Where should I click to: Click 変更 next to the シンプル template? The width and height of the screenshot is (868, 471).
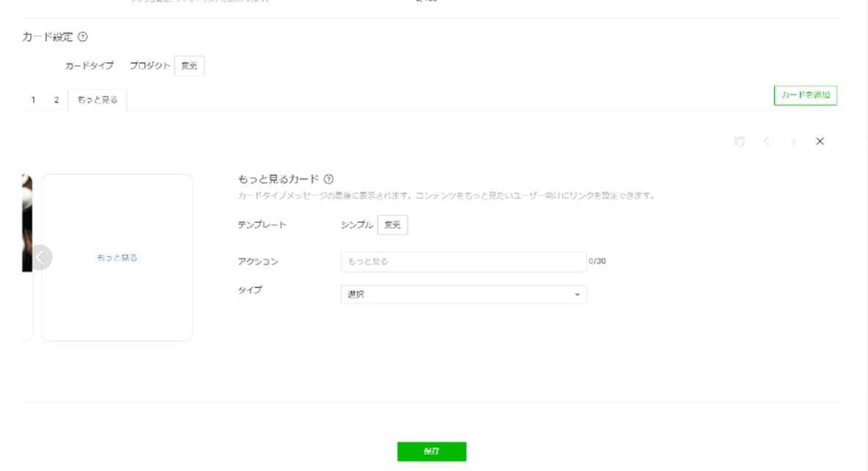(x=393, y=224)
